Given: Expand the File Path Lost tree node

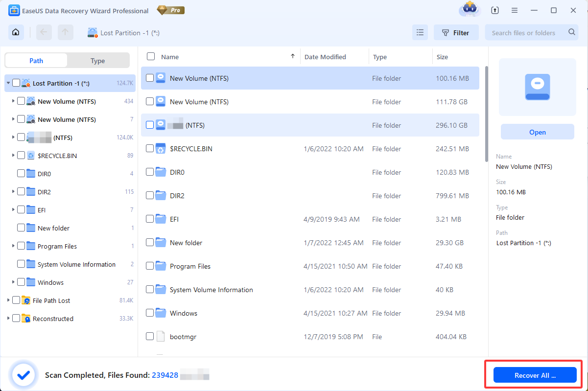Looking at the screenshot, I should pos(8,300).
